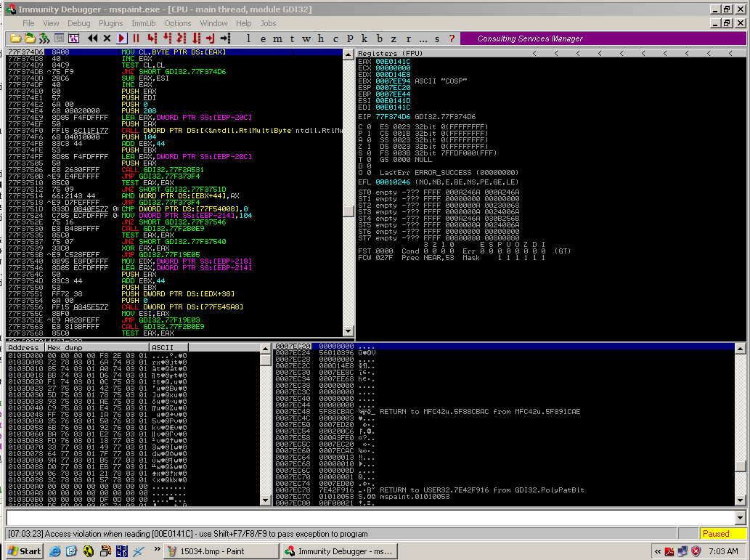Show Memory map via 'm' button

tap(277, 38)
